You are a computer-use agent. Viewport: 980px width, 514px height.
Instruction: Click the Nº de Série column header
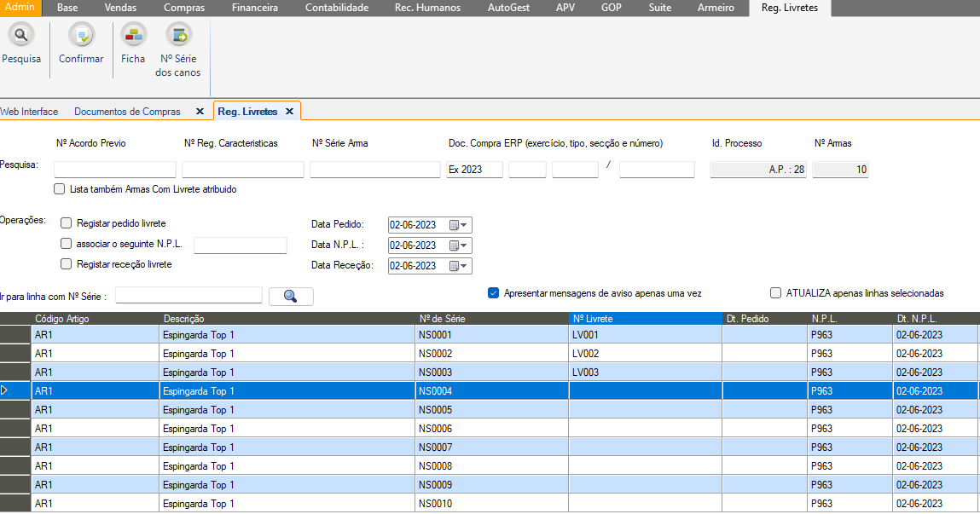(492, 319)
